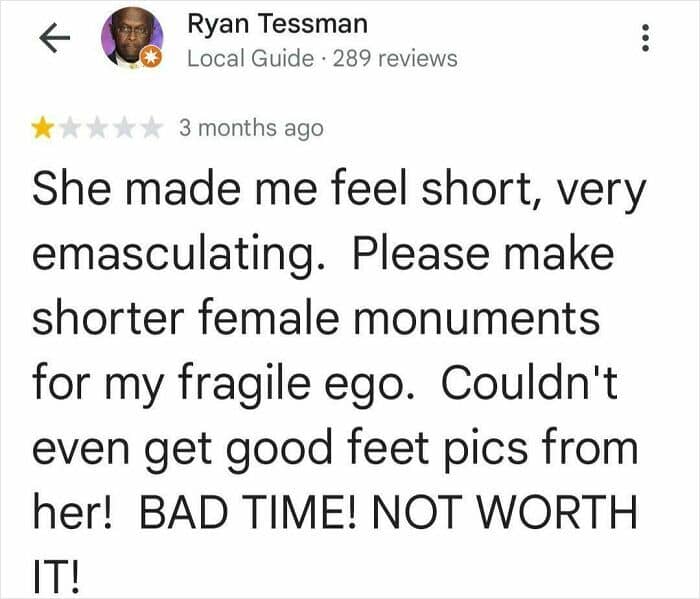700x599 pixels.
Task: Click the third gray rating star
Action: 97,127
